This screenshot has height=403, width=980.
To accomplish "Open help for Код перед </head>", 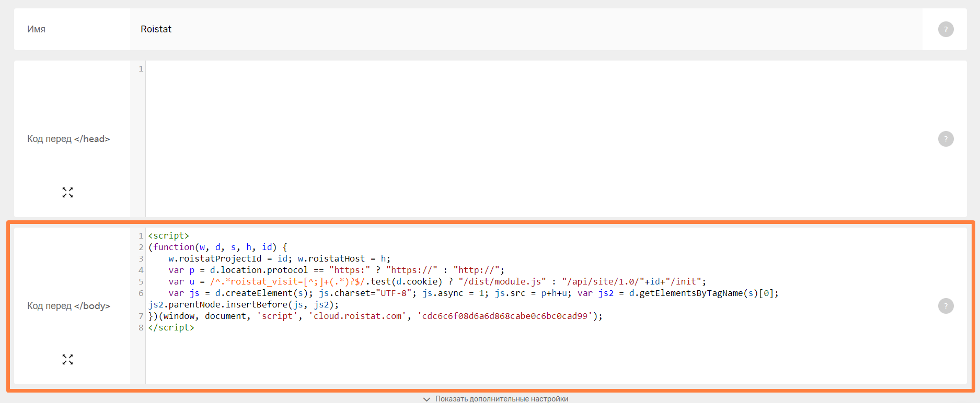I will click(x=946, y=139).
